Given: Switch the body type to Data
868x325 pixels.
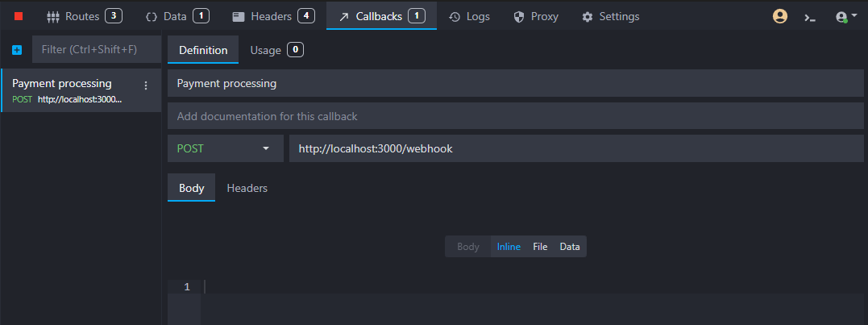Looking at the screenshot, I should 570,247.
